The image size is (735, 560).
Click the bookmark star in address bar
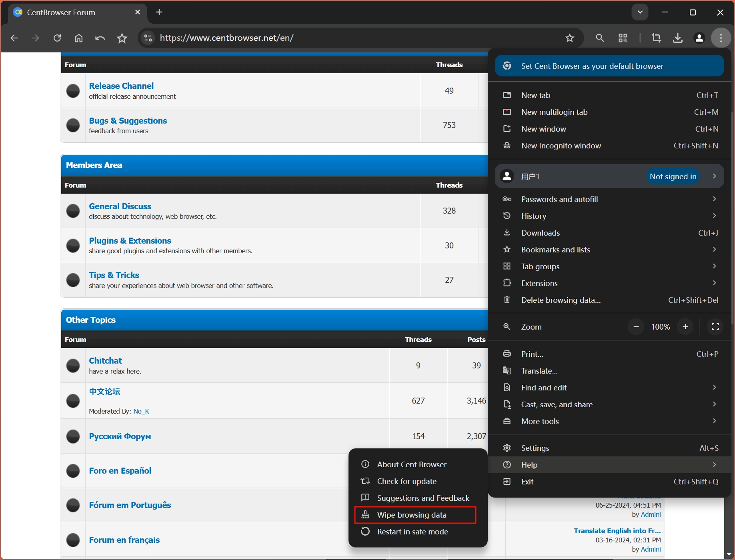[x=569, y=38]
